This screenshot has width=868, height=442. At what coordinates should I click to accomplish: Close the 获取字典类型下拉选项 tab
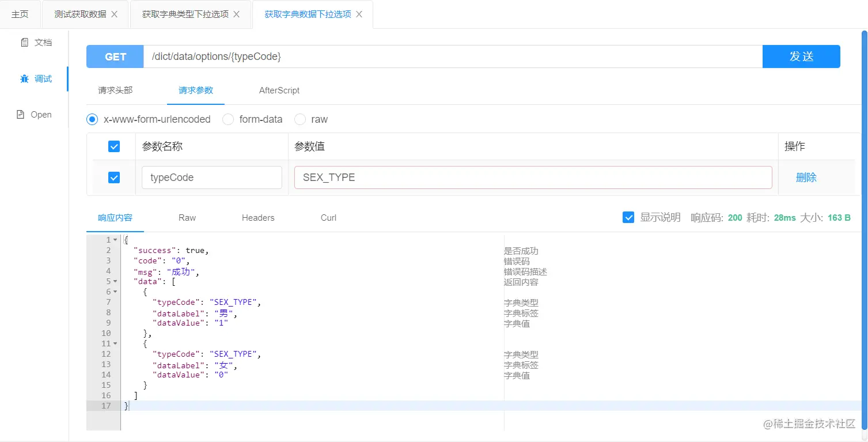[x=237, y=14]
